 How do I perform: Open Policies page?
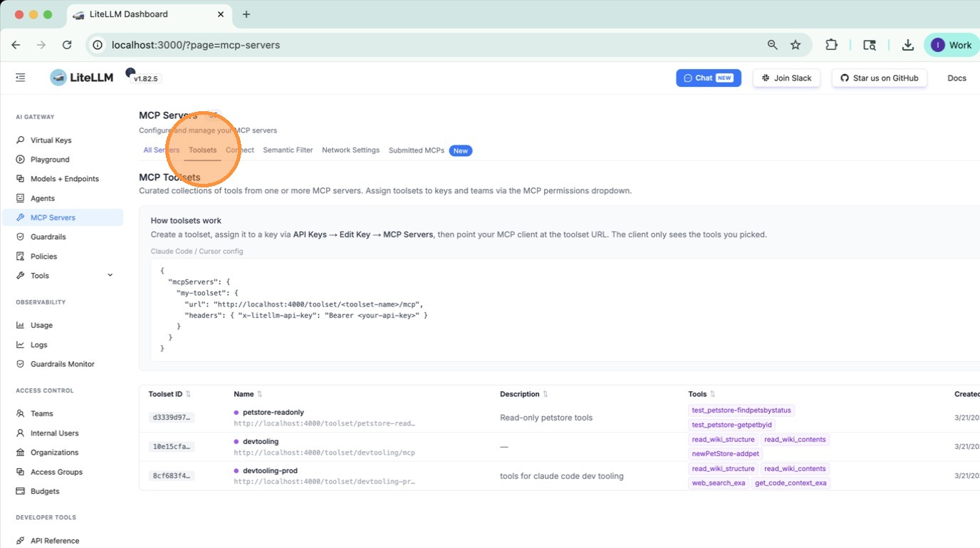[x=43, y=256]
